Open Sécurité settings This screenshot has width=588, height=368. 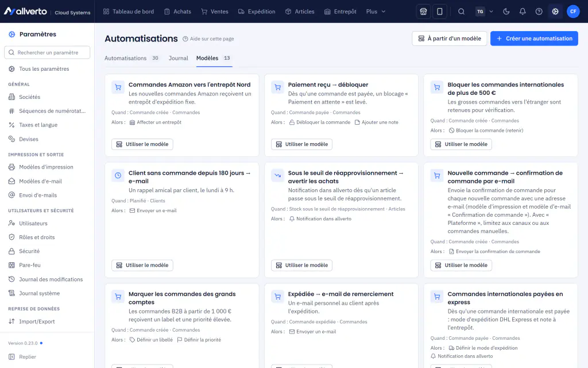pos(29,251)
